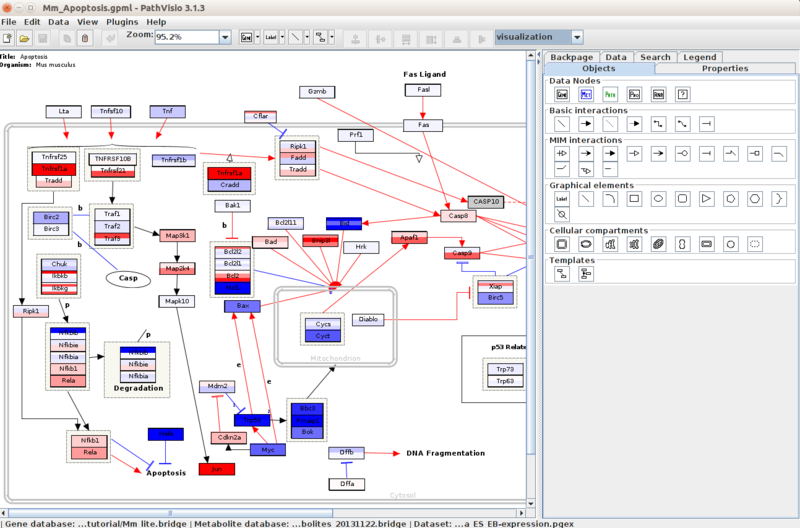
Task: Click the Open folder toolbar icon
Action: click(x=24, y=38)
